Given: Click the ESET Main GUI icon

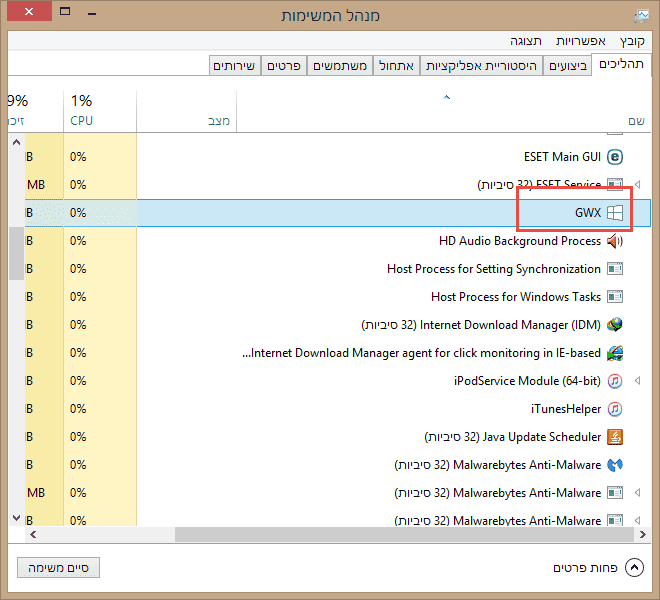Looking at the screenshot, I should [615, 157].
